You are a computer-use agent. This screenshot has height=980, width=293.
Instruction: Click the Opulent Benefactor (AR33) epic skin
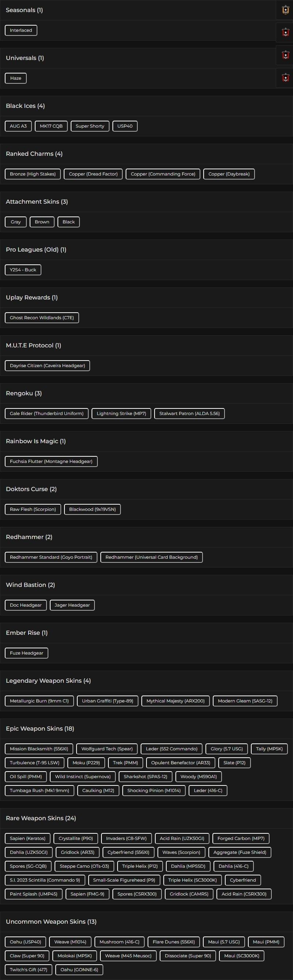[181, 763]
